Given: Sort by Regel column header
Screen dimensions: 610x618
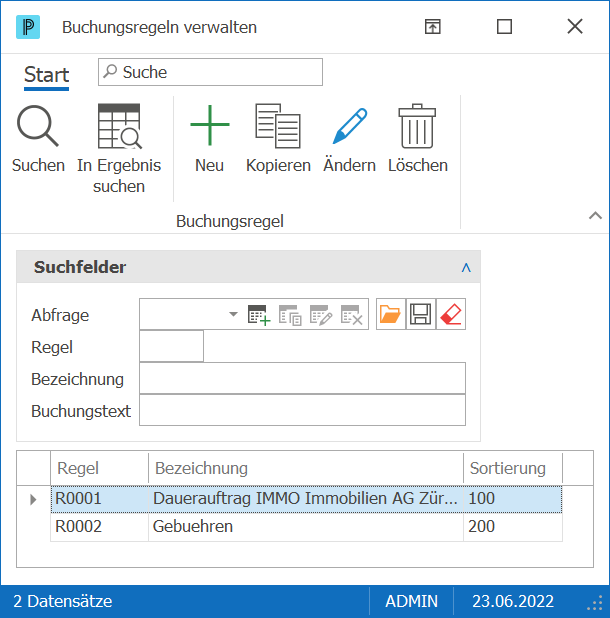Looking at the screenshot, I should 99,468.
